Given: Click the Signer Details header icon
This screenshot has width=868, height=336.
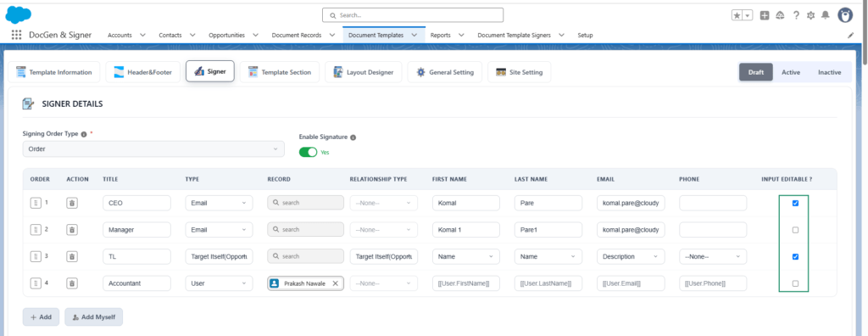Looking at the screenshot, I should tap(28, 104).
